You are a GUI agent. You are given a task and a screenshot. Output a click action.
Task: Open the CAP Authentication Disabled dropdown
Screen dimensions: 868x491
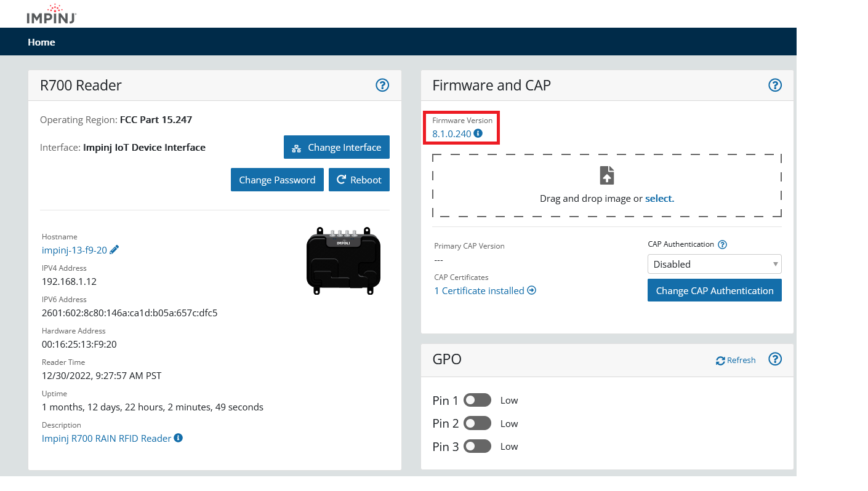coord(715,264)
